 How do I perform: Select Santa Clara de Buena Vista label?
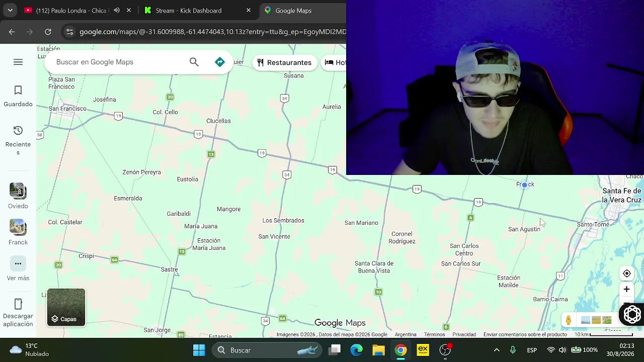[374, 267]
